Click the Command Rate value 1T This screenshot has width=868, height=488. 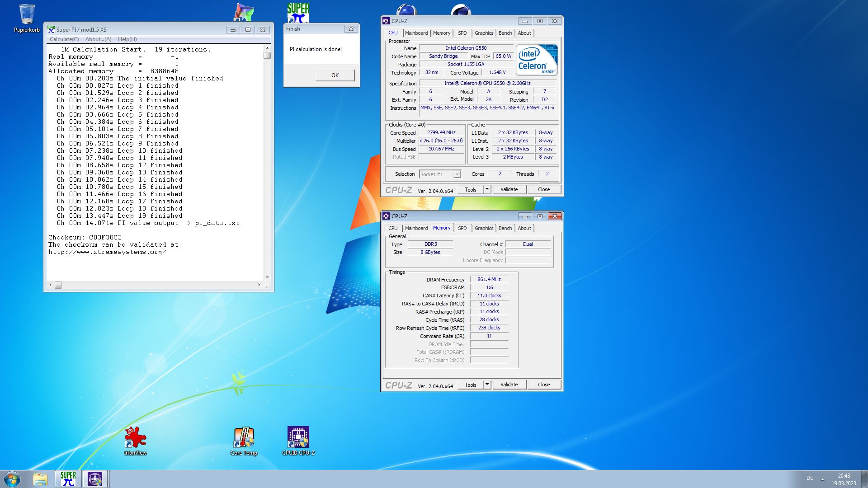coord(489,336)
